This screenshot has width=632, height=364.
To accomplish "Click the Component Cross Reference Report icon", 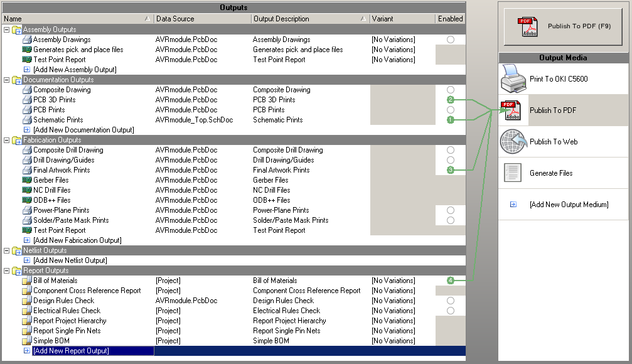I will click(x=27, y=291).
